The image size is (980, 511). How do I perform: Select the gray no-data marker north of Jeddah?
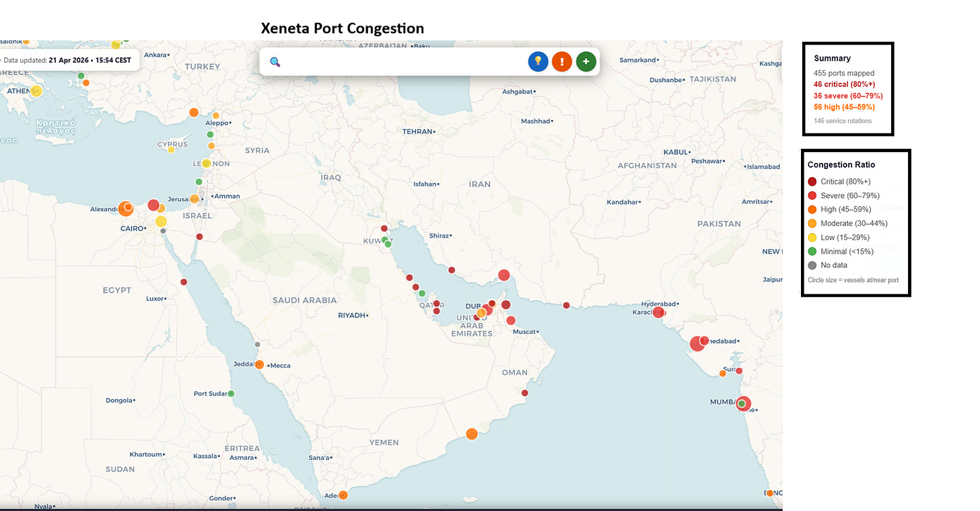257,345
